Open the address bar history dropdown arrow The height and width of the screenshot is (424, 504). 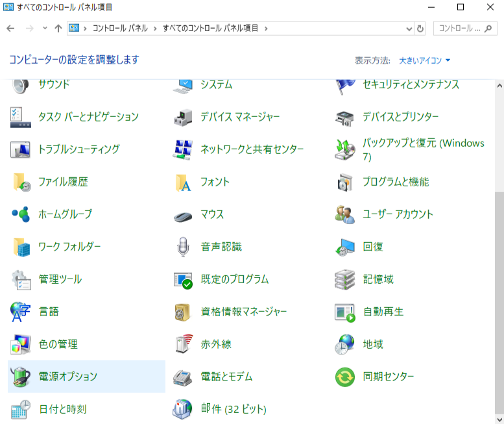[409, 29]
